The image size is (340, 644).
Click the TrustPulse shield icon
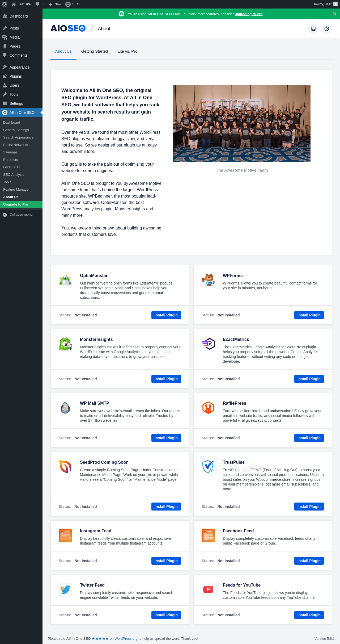(208, 467)
